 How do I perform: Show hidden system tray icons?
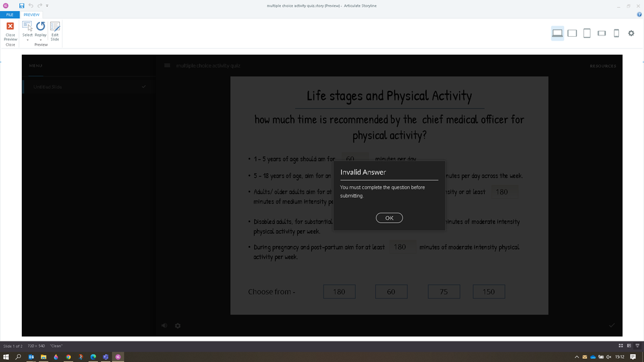pyautogui.click(x=577, y=357)
